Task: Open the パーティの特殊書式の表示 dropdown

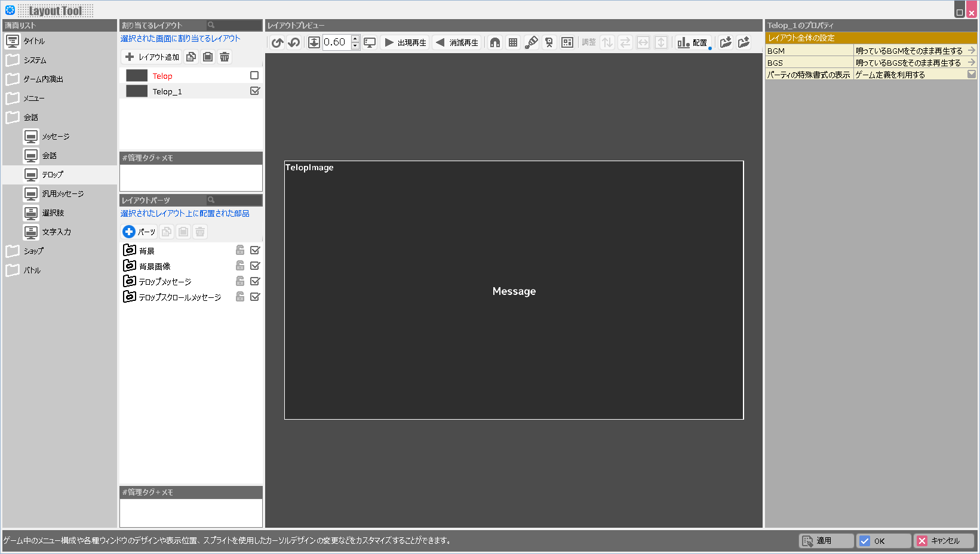Action: [971, 75]
